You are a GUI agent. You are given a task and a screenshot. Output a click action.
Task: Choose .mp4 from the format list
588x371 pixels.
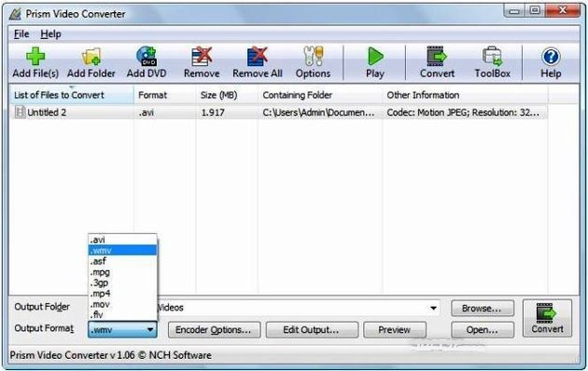click(x=122, y=294)
